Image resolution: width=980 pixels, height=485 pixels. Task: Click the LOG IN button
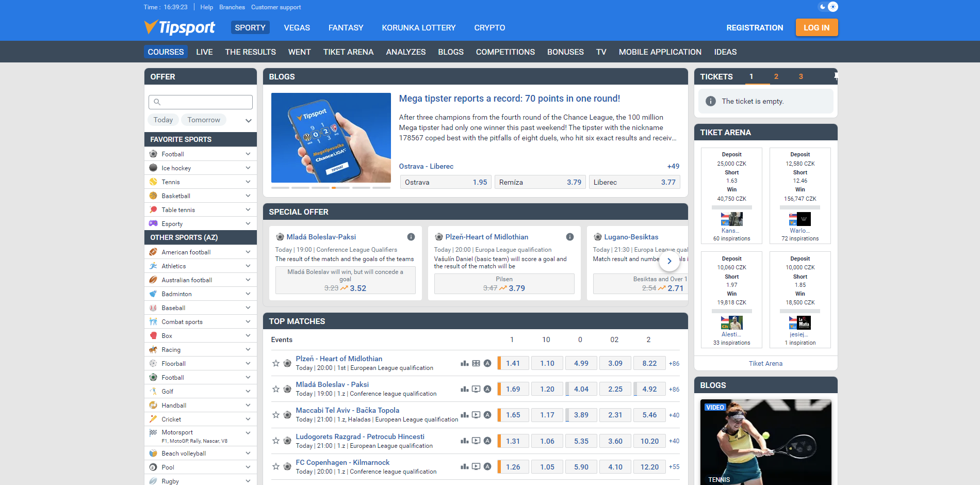(x=817, y=27)
